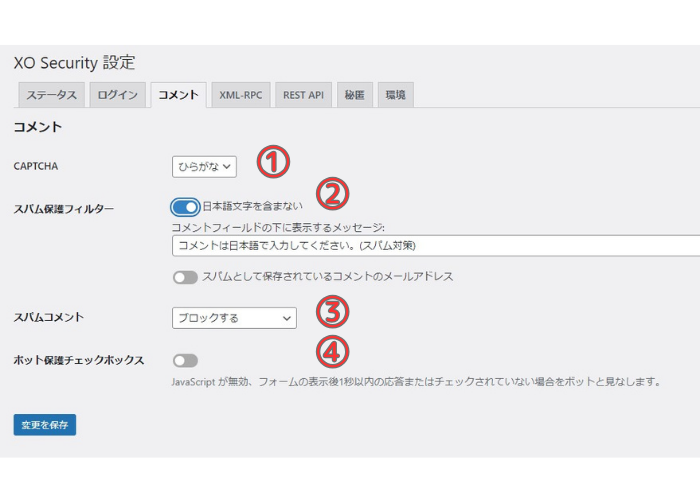
Task: Open the スパムコメント ブロックする dropdown
Action: pyautogui.click(x=234, y=318)
